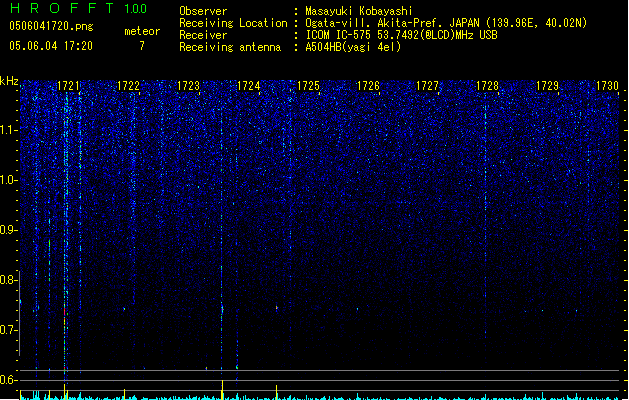629x400 pixels.
Task: Click the 0.7 kHz frequency axis label
Action: (8, 330)
